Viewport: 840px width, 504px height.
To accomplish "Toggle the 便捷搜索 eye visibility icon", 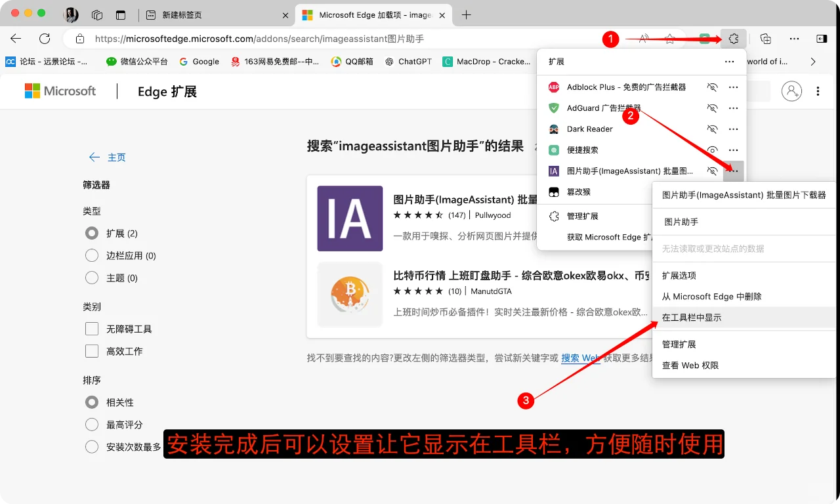I will point(713,150).
